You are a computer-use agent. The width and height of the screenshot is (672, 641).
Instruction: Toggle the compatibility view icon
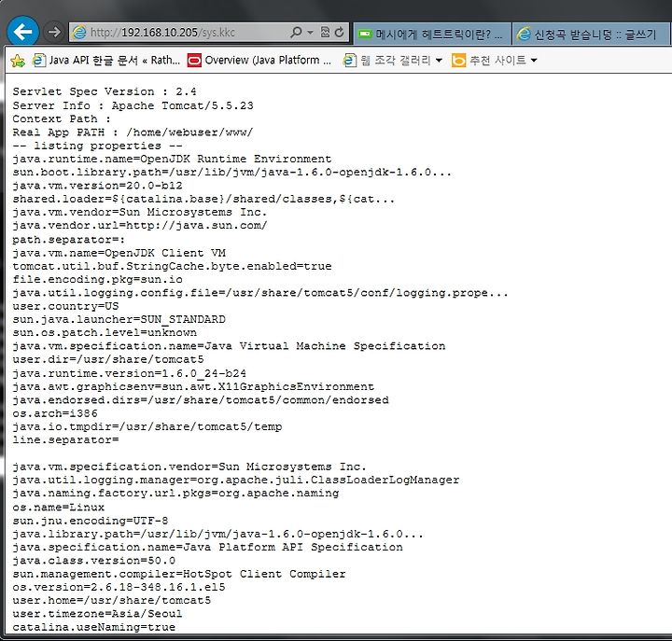326,32
